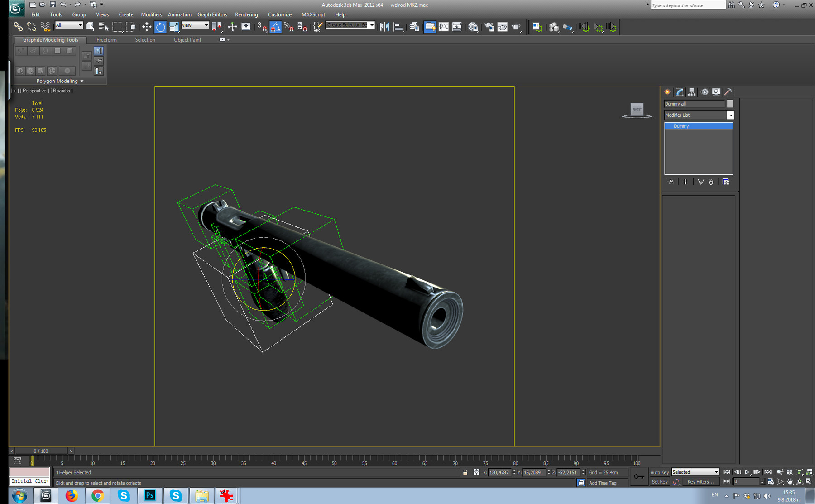815x504 pixels.
Task: Activate the Snaps Toggle magnet icon
Action: [x=262, y=27]
